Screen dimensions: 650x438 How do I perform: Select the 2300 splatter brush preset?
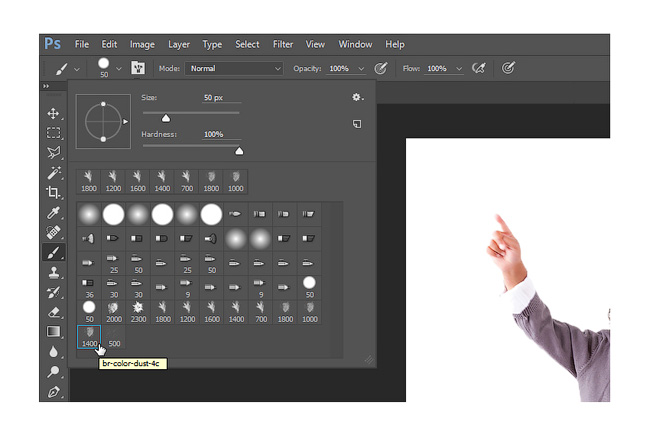[138, 312]
